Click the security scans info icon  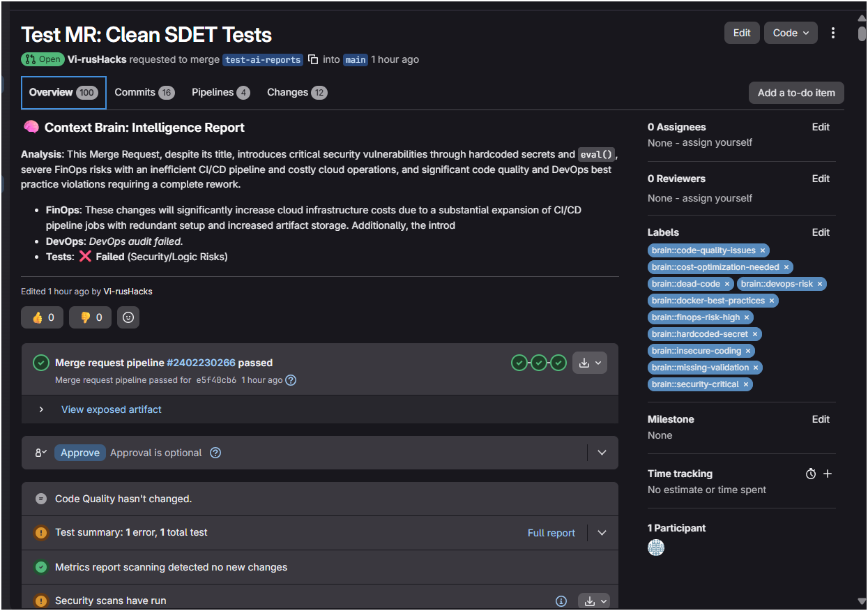pyautogui.click(x=561, y=601)
